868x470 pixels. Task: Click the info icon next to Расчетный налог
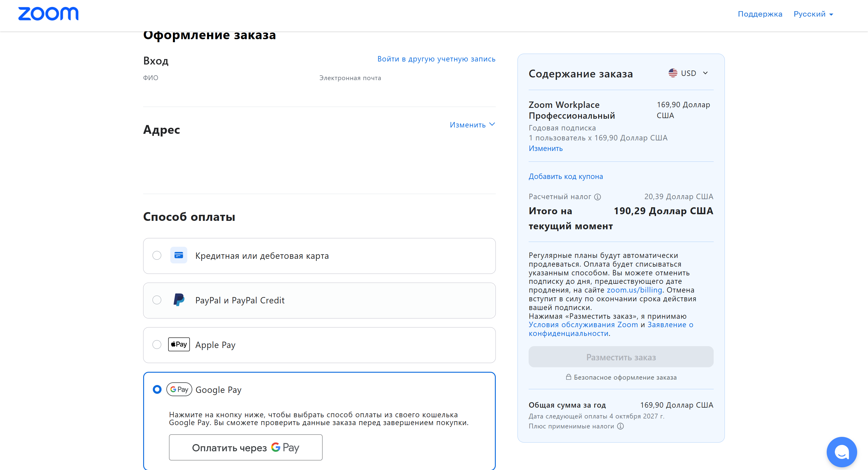pos(597,197)
